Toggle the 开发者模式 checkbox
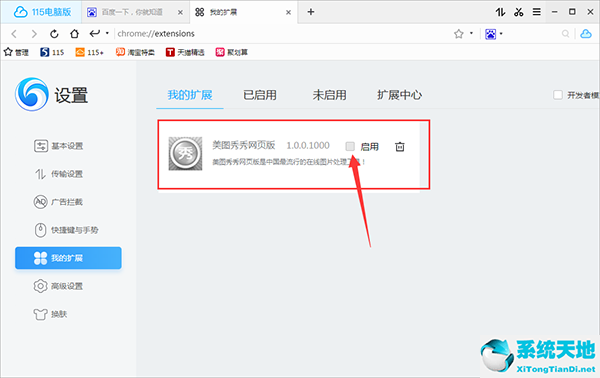This screenshot has width=600, height=378. (x=558, y=95)
